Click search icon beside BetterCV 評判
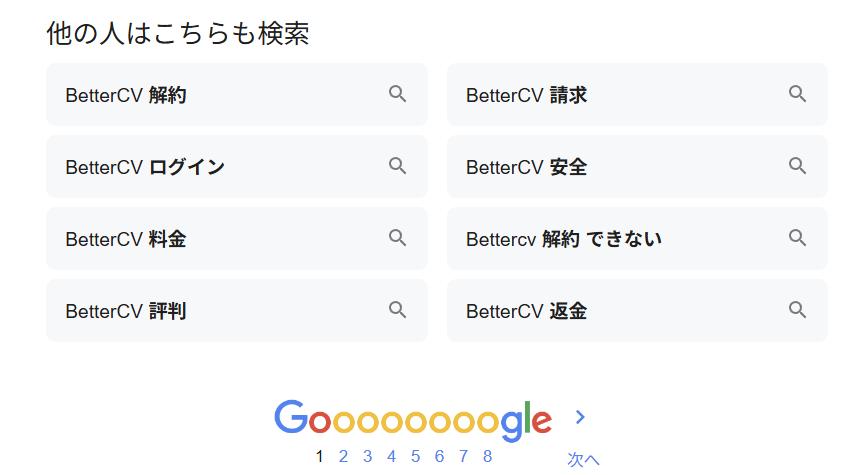 point(397,310)
